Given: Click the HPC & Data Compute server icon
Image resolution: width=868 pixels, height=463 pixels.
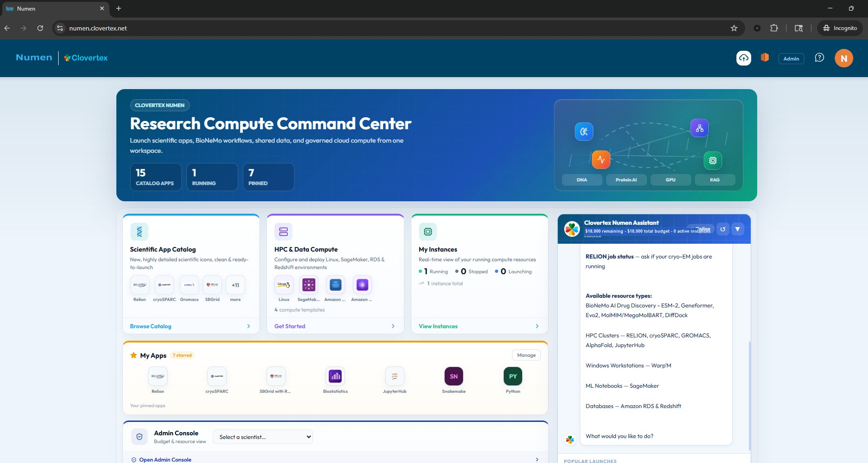Looking at the screenshot, I should click(x=283, y=231).
